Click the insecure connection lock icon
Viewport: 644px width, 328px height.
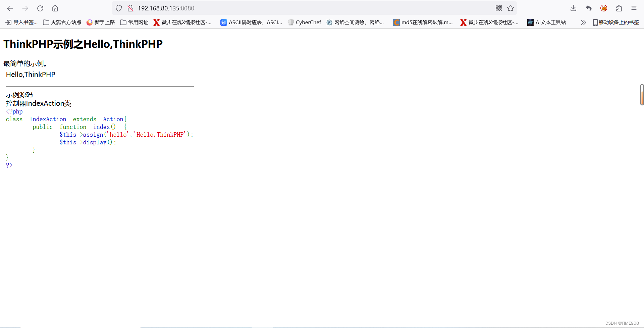[x=130, y=8]
